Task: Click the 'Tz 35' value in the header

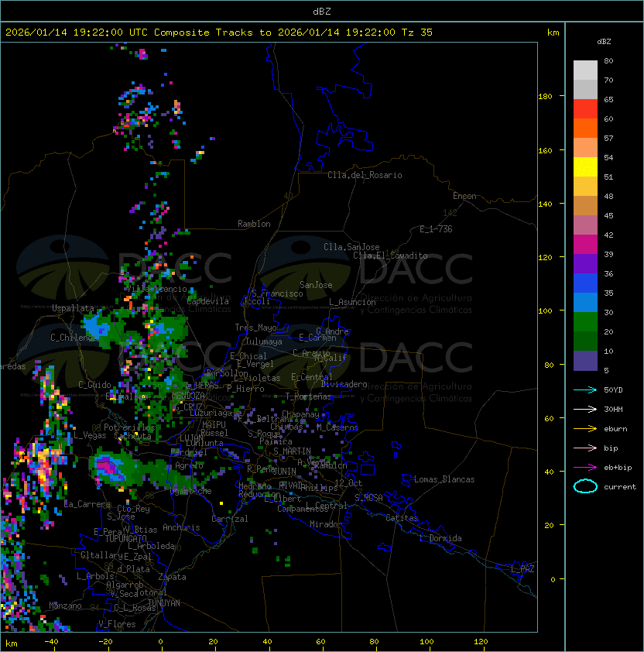Action: [417, 33]
